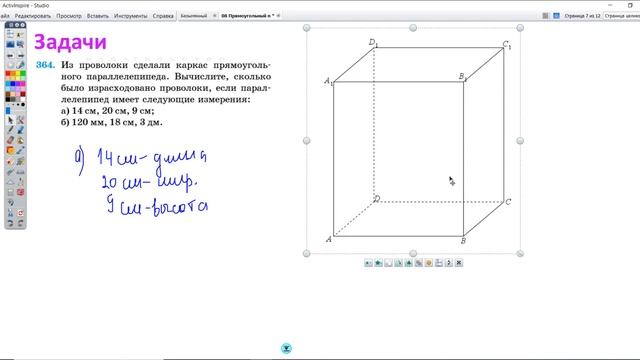Click the cuboid drawing to select it
The height and width of the screenshot is (360, 640).
(x=418, y=141)
